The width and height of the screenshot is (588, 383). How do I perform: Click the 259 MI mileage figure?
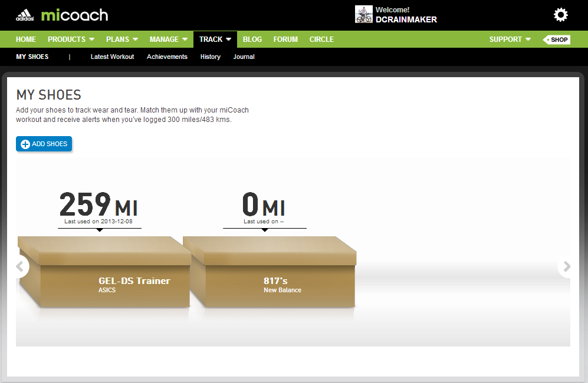pos(98,204)
